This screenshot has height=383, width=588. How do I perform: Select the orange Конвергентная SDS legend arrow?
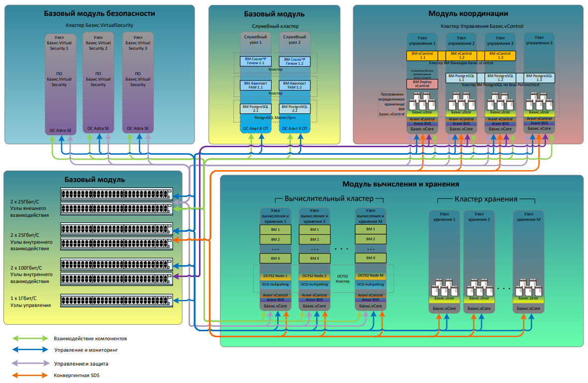point(30,375)
